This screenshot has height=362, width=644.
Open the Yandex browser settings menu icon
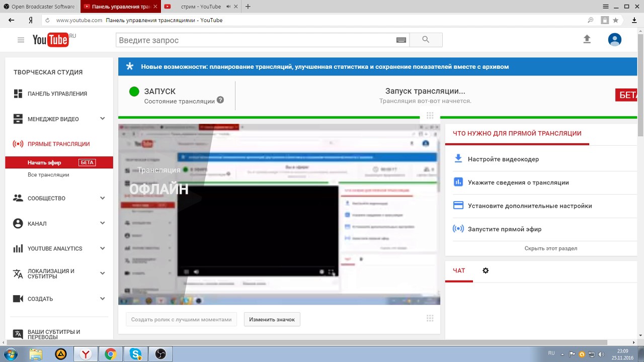click(606, 7)
